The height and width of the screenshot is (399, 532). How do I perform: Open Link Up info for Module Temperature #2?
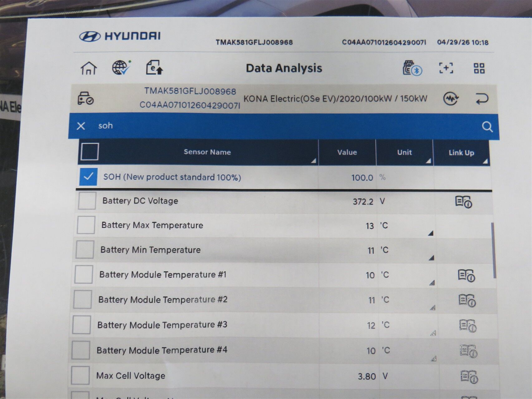click(467, 300)
